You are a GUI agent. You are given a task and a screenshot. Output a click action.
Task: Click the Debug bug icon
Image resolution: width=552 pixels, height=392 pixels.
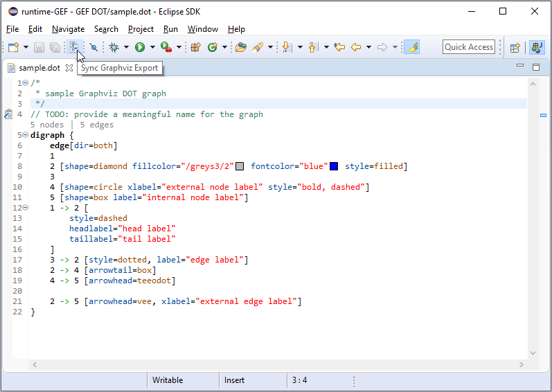tap(114, 47)
